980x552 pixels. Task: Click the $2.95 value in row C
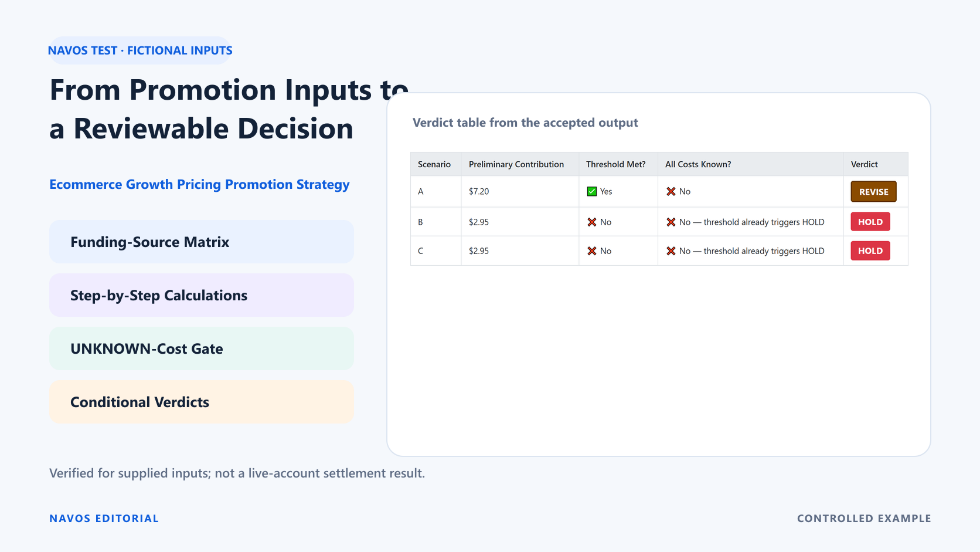(x=479, y=251)
